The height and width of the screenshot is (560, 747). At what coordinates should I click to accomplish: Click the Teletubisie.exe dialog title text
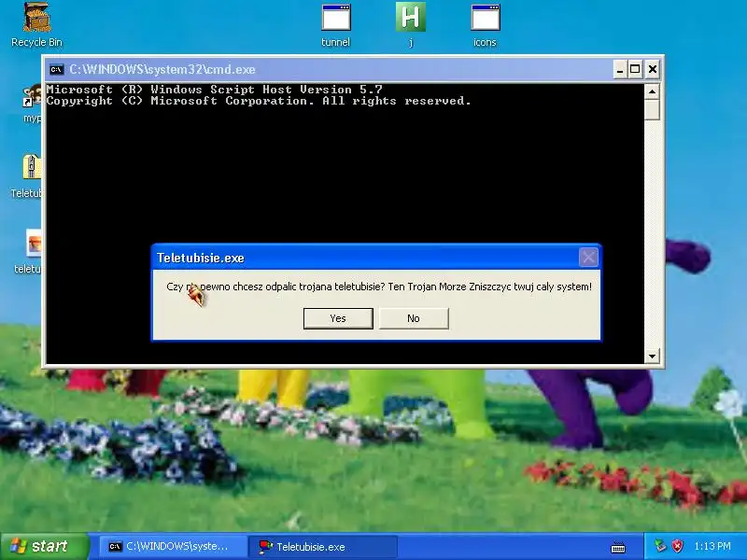pyautogui.click(x=201, y=259)
